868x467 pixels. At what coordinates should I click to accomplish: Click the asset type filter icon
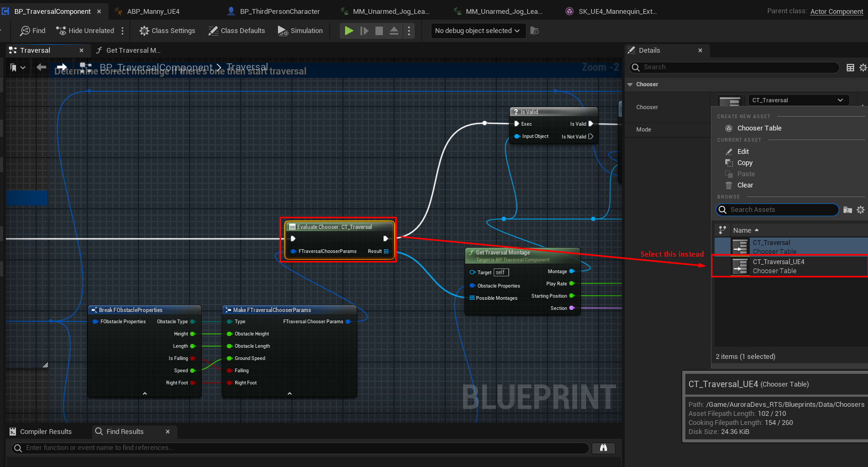pos(722,230)
